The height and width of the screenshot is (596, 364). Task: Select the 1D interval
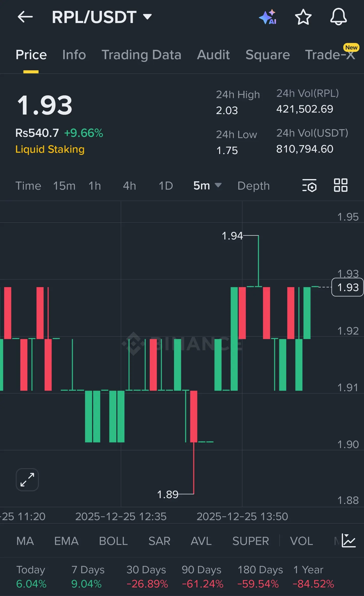[x=166, y=186]
